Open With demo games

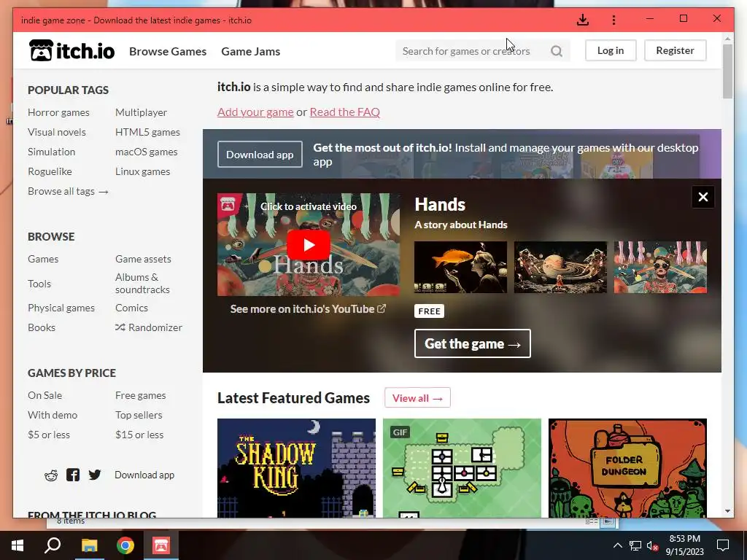pyautogui.click(x=53, y=415)
